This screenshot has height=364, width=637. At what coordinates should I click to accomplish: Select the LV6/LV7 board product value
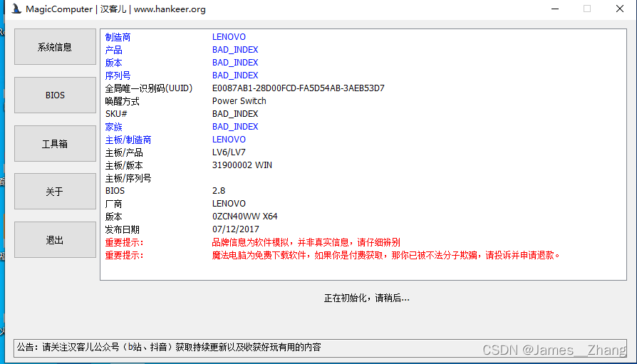[x=229, y=152]
